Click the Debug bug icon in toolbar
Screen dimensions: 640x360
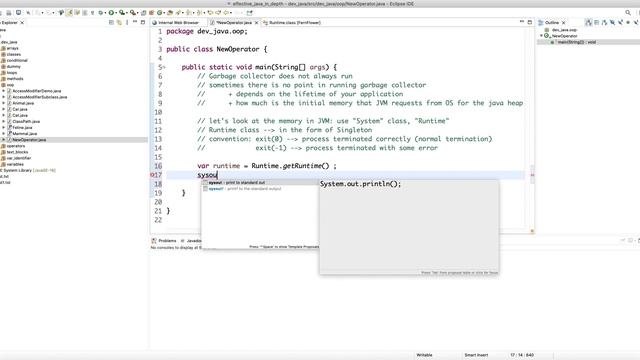coord(100,13)
